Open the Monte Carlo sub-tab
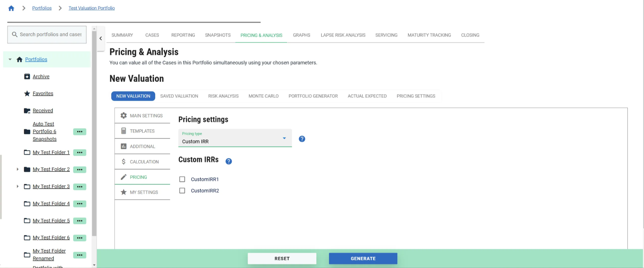644x268 pixels. (x=263, y=96)
